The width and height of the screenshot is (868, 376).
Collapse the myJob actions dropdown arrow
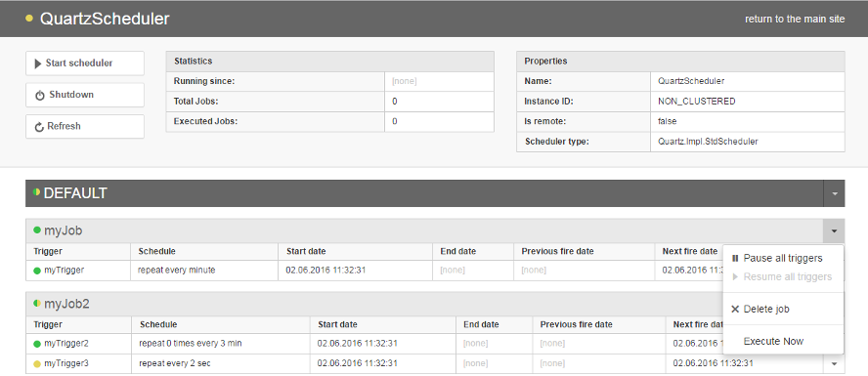(x=834, y=230)
